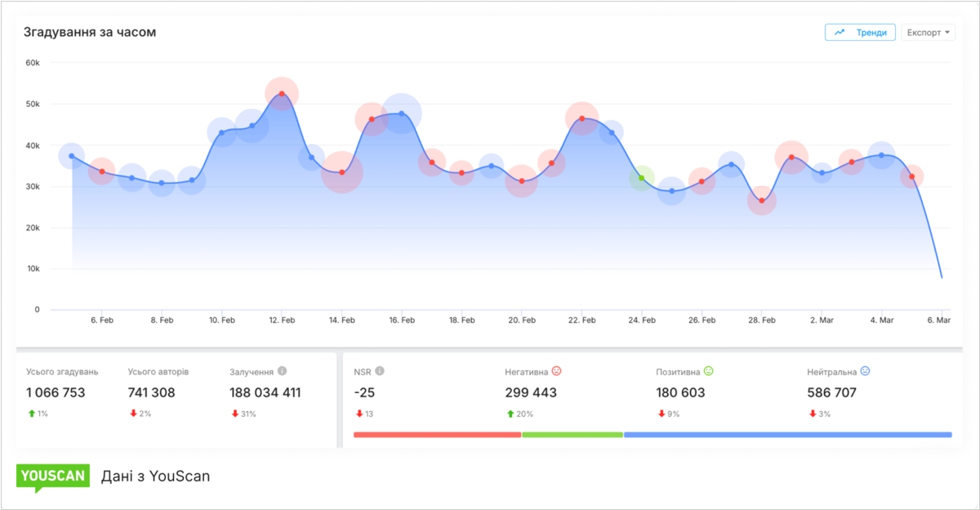Select the 22. Feb red data point
The width and height of the screenshot is (980, 510).
pyautogui.click(x=581, y=119)
